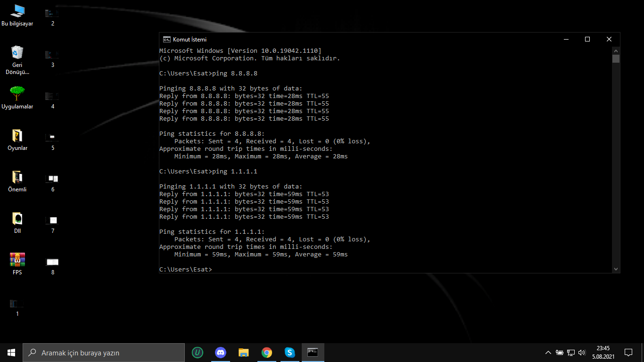Maximize the Komut İstemi window
644x362 pixels.
[587, 40]
